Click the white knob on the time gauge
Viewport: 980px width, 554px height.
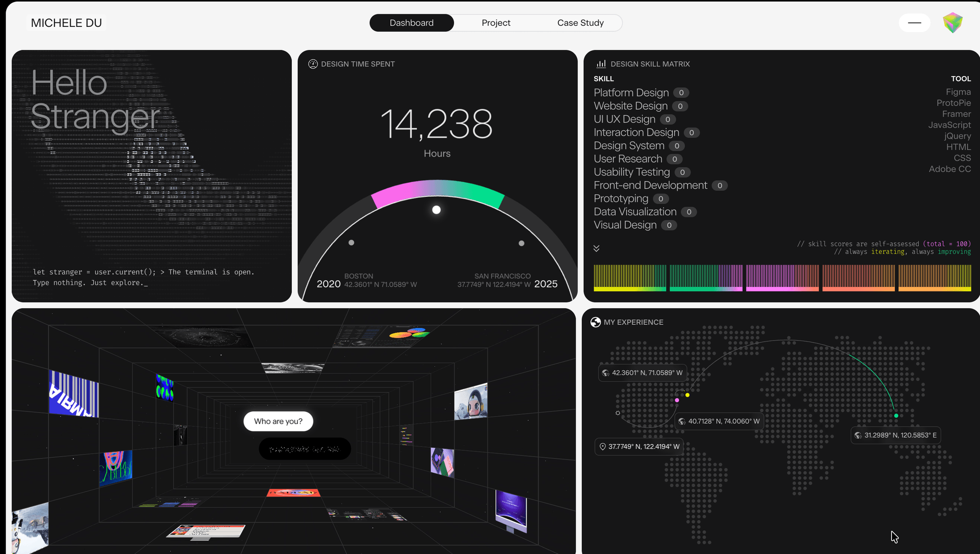(x=436, y=210)
